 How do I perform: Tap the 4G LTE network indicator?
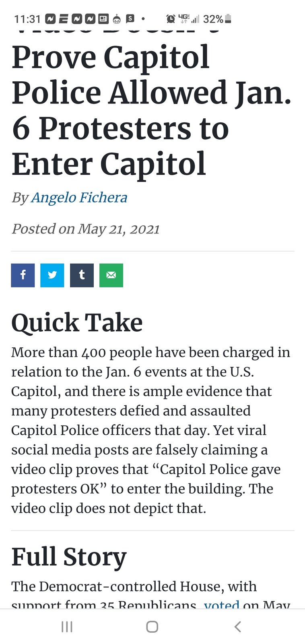click(x=183, y=19)
